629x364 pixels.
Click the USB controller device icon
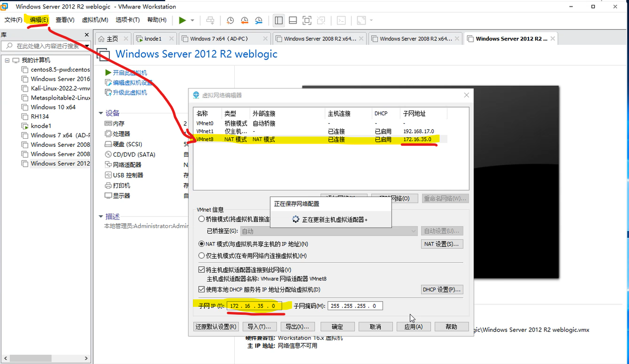[x=108, y=175]
